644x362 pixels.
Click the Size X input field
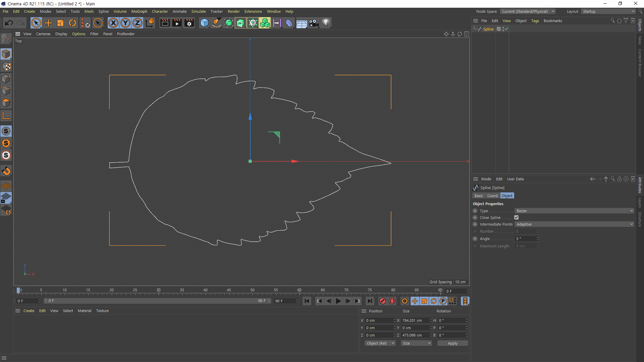coord(415,320)
